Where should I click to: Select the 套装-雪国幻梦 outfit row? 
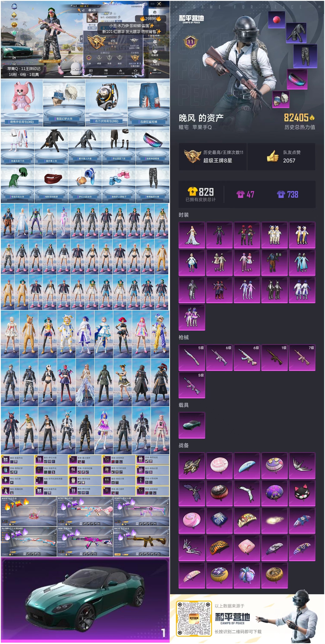click(x=18, y=470)
